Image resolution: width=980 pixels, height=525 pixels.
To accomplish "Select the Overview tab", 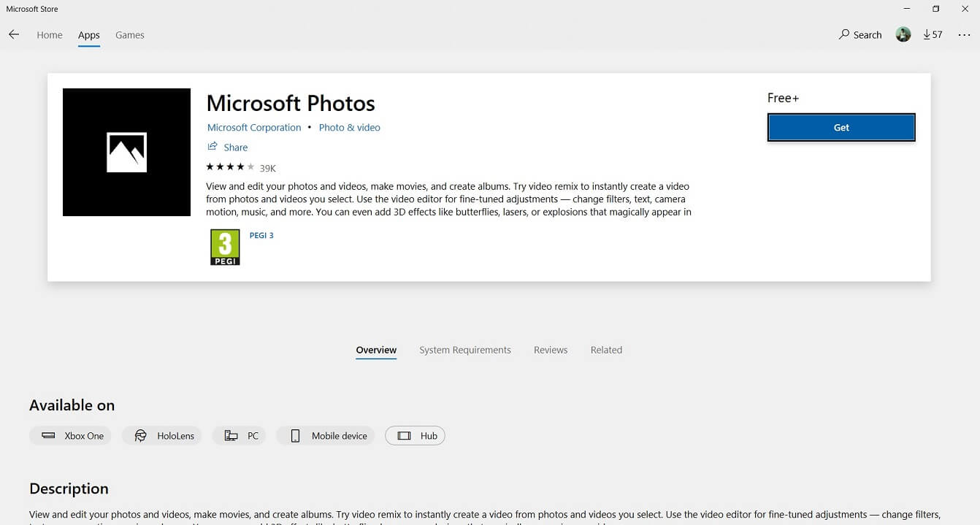I will coord(376,350).
